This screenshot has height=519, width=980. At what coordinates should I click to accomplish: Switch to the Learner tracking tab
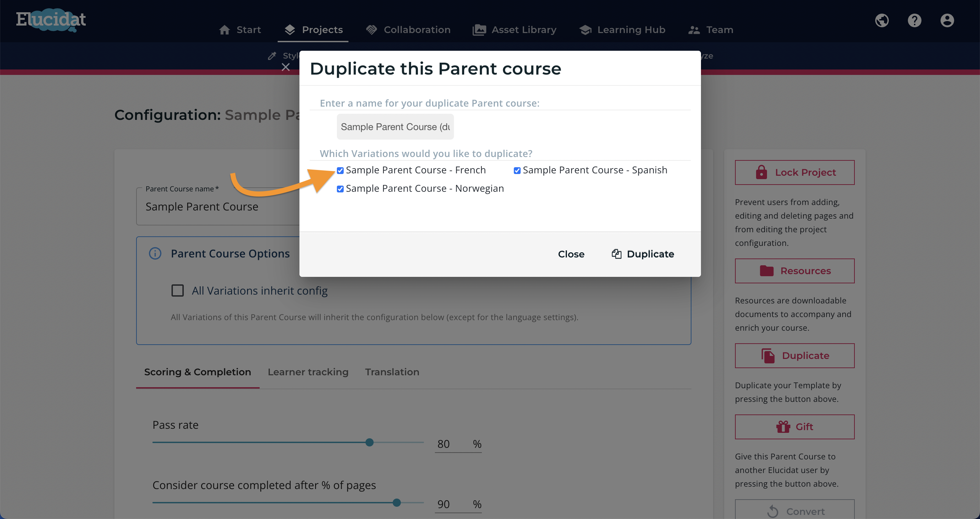(x=308, y=372)
